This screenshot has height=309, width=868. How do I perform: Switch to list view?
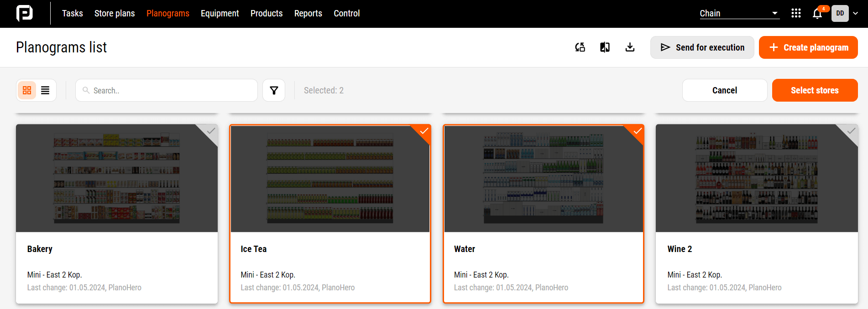45,90
